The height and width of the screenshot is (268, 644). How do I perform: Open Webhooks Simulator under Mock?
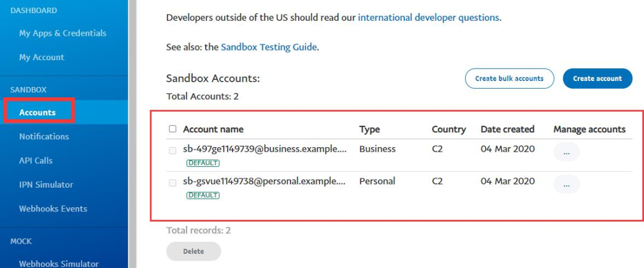[58, 263]
